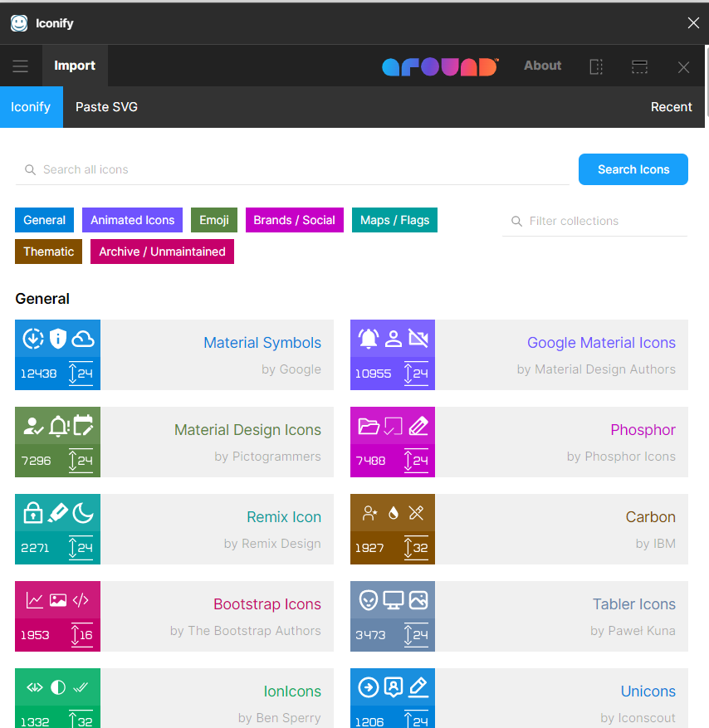Open the Import tab
The image size is (709, 728).
click(x=75, y=66)
